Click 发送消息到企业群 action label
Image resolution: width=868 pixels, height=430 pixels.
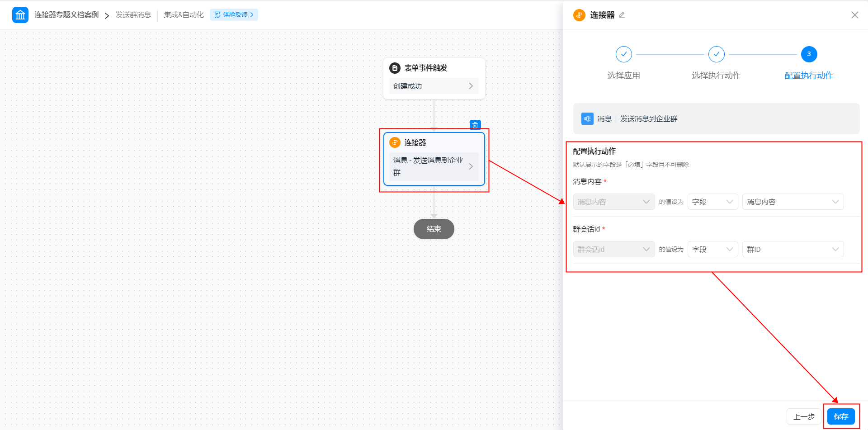coord(649,118)
